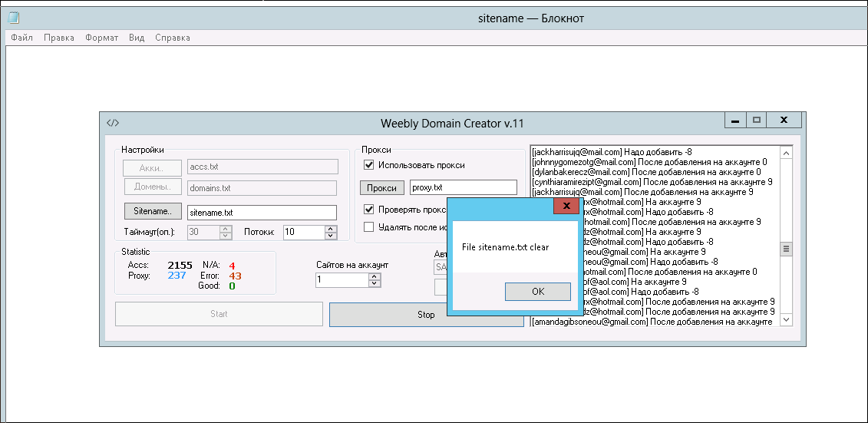Close the Weebly Domain Creator window
The height and width of the screenshot is (423, 868).
coord(784,121)
